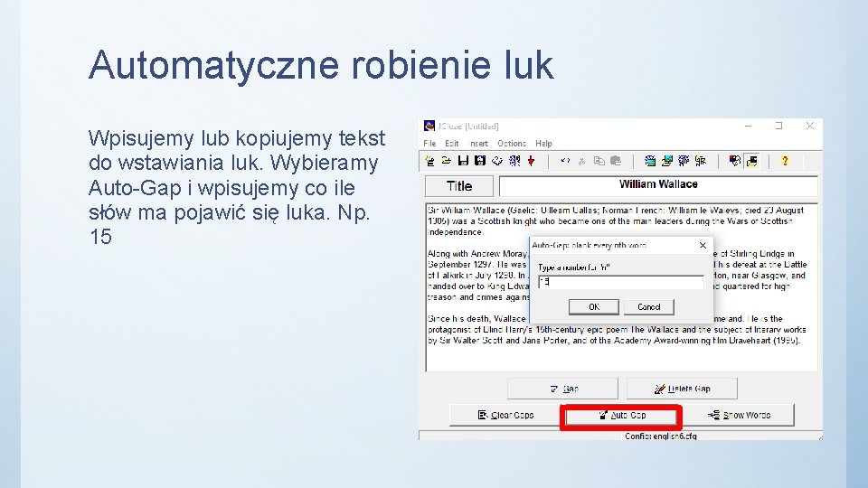This screenshot has height=488, width=868.
Task: Click the Insert web link icon
Action: tap(684, 161)
